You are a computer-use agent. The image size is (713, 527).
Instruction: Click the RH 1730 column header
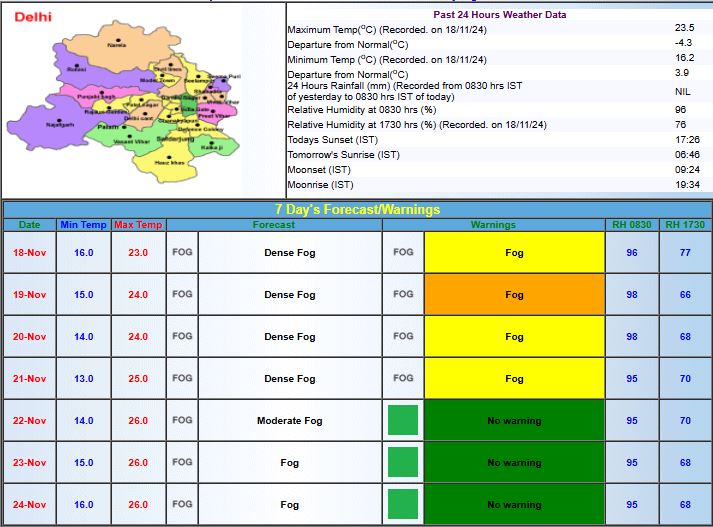click(685, 225)
